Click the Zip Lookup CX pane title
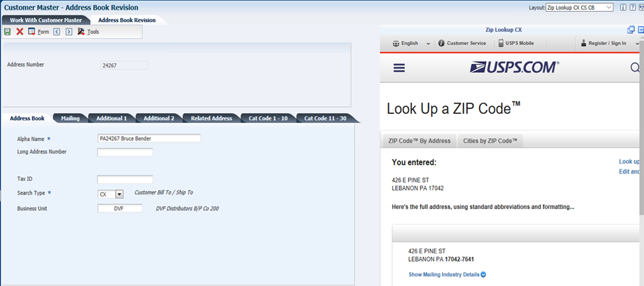This screenshot has width=644, height=286. [x=503, y=30]
